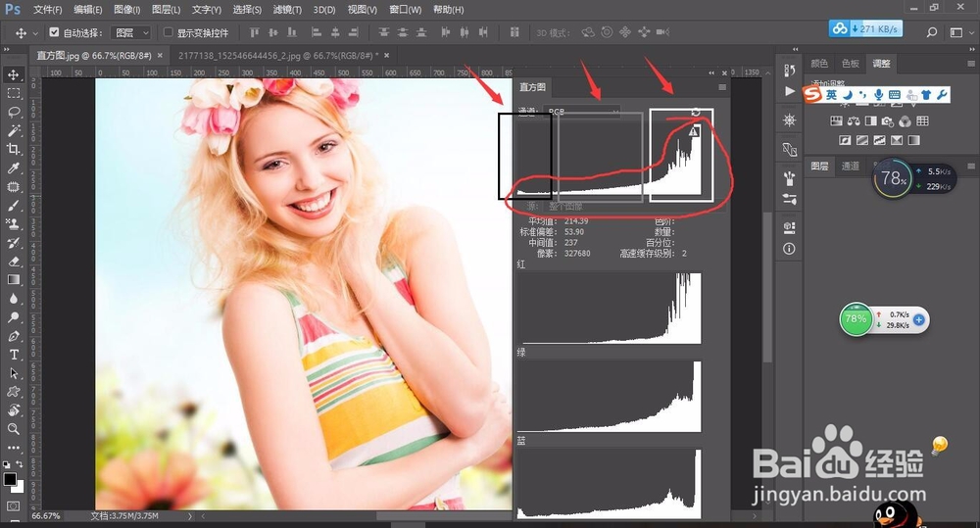This screenshot has height=528, width=980.
Task: Click the Channel Mixer adjustment icon
Action: point(905,120)
